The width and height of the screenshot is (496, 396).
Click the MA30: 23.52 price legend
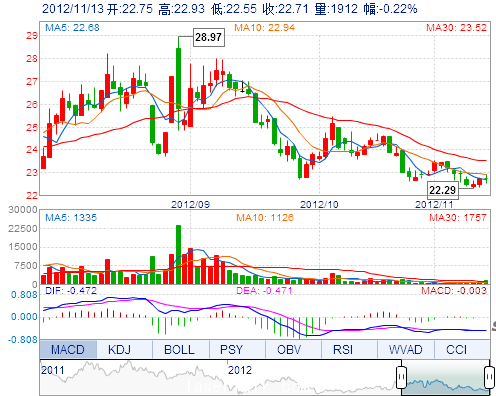click(x=456, y=27)
